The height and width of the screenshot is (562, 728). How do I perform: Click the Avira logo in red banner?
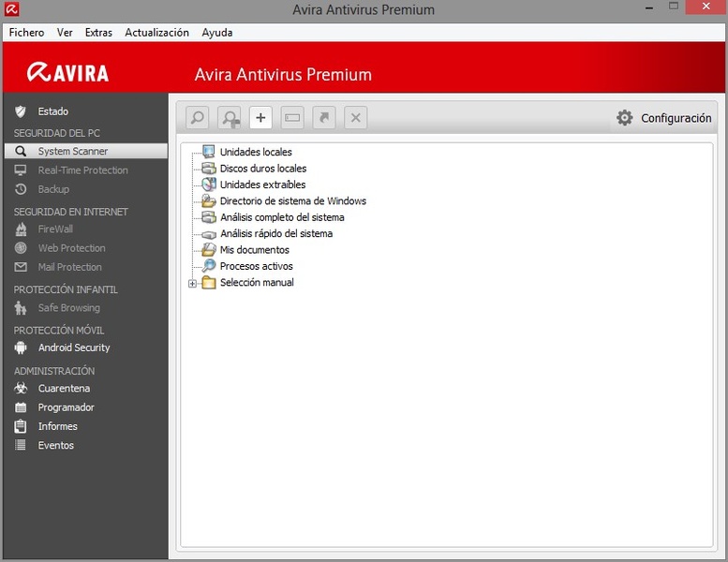(67, 73)
